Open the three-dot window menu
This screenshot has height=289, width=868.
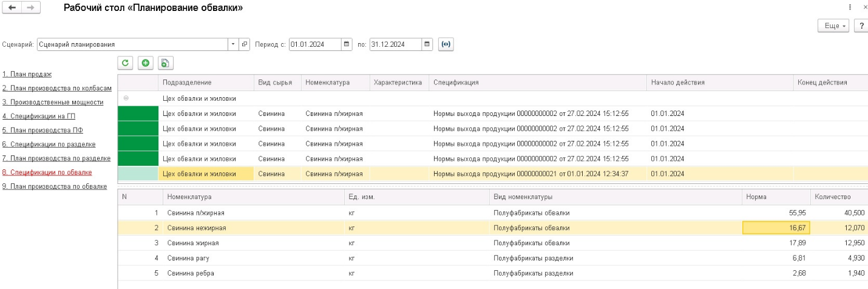[x=849, y=7]
